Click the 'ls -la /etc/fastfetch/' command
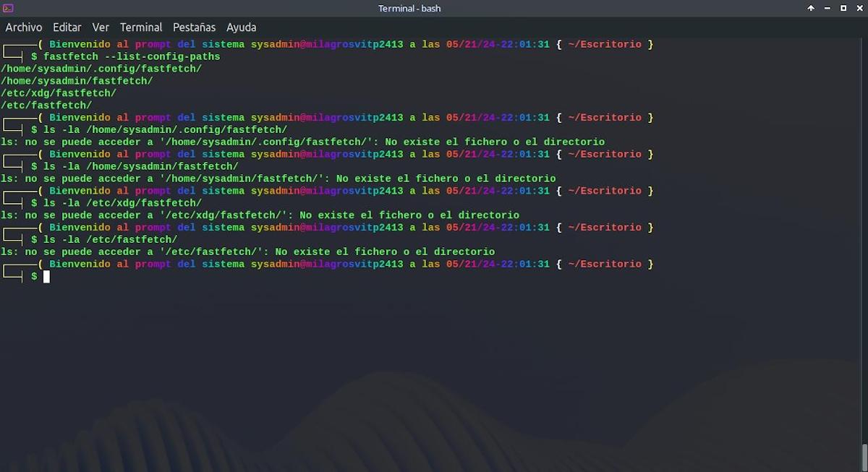The image size is (868, 472). [110, 240]
